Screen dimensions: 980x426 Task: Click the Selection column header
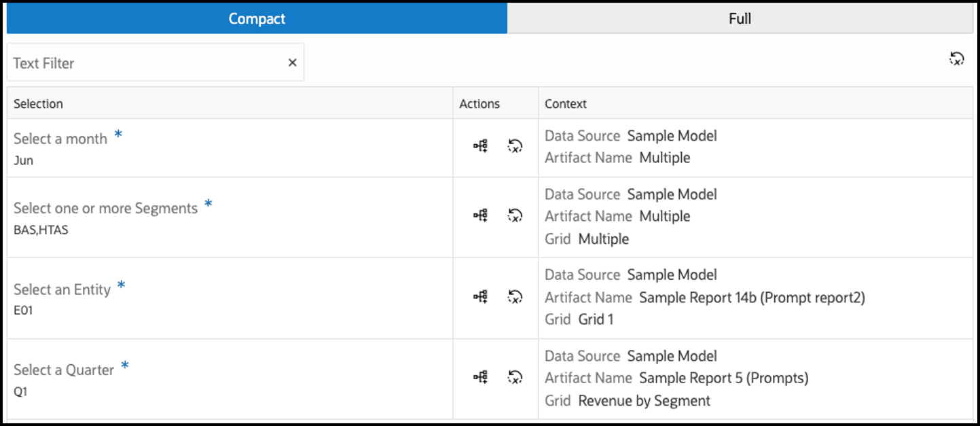(38, 104)
